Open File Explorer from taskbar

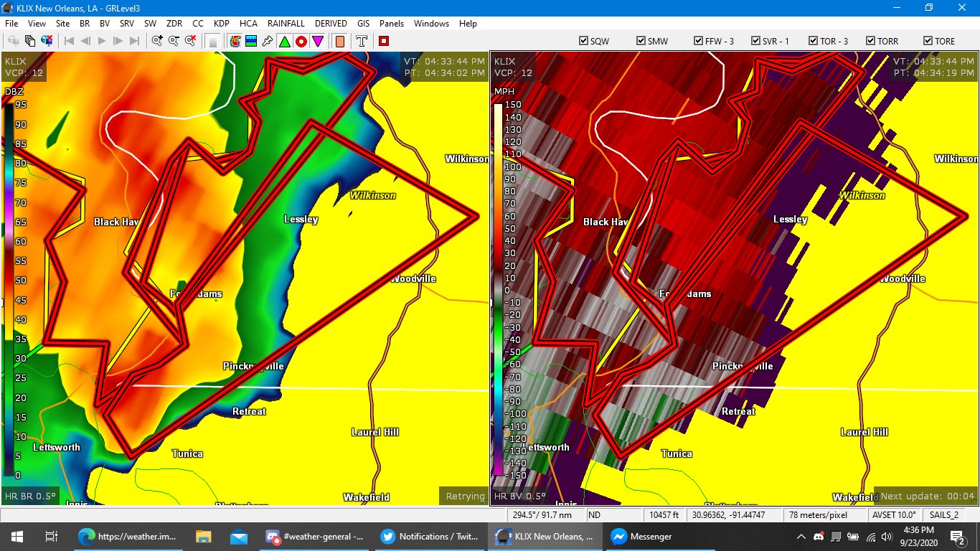click(204, 537)
